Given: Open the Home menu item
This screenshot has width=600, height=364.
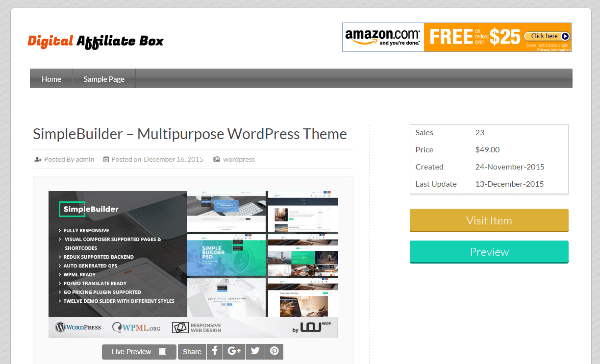Looking at the screenshot, I should (51, 79).
